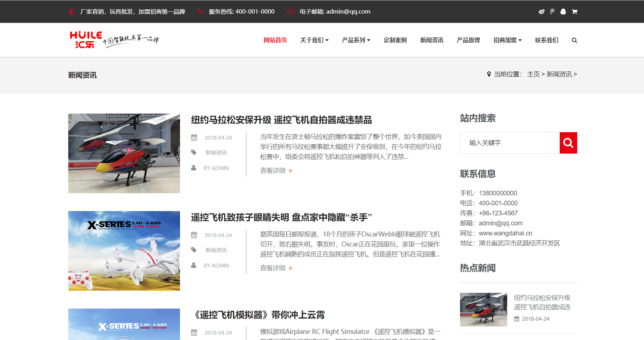Click fax number +86-123-4567

click(x=498, y=213)
